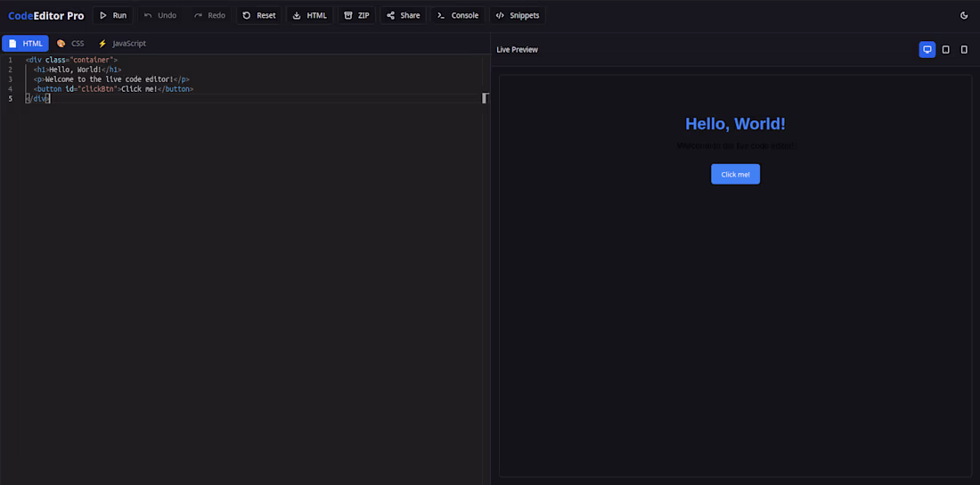
Task: Click line number 4 in gutter
Action: [x=10, y=89]
